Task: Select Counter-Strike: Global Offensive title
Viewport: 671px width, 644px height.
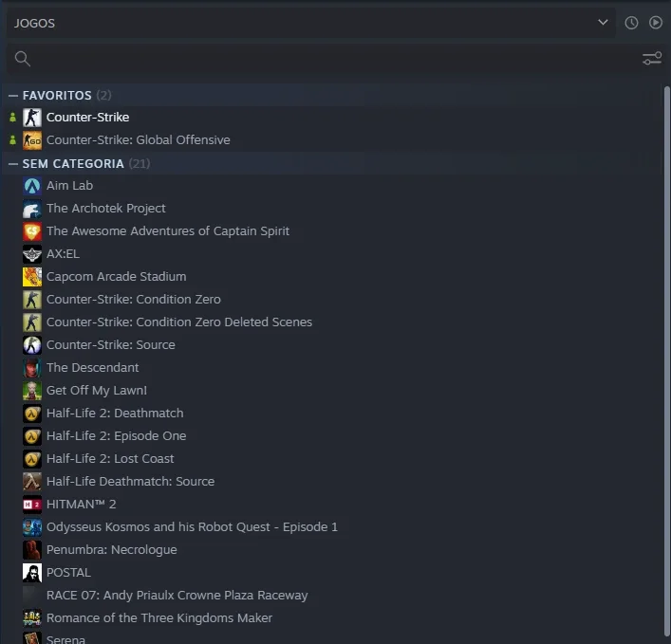Action: tap(139, 139)
